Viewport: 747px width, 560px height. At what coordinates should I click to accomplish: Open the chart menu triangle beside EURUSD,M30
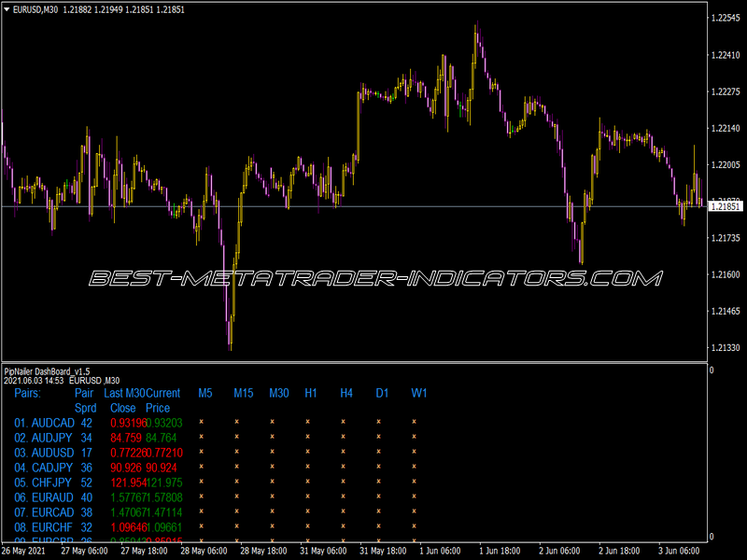tap(7, 9)
